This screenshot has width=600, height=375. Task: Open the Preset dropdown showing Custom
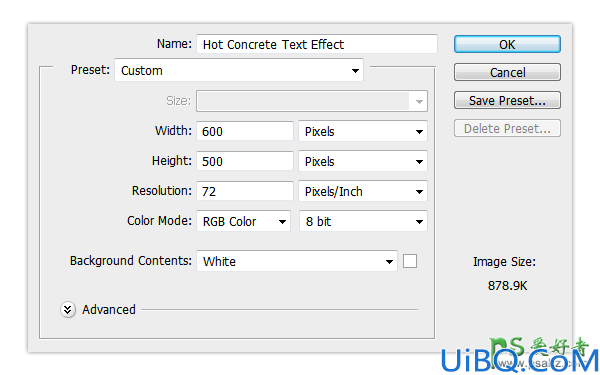(x=239, y=70)
